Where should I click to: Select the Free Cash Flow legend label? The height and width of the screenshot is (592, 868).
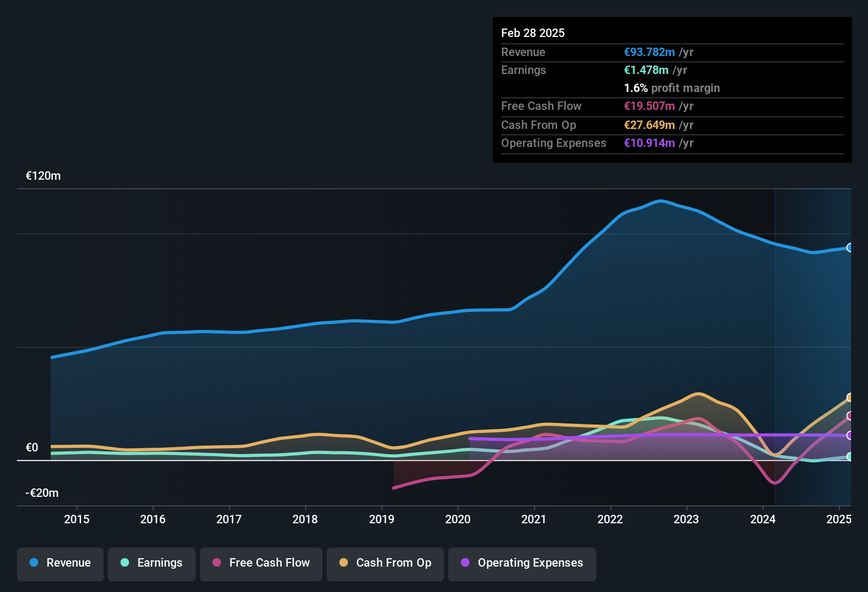pyautogui.click(x=270, y=563)
